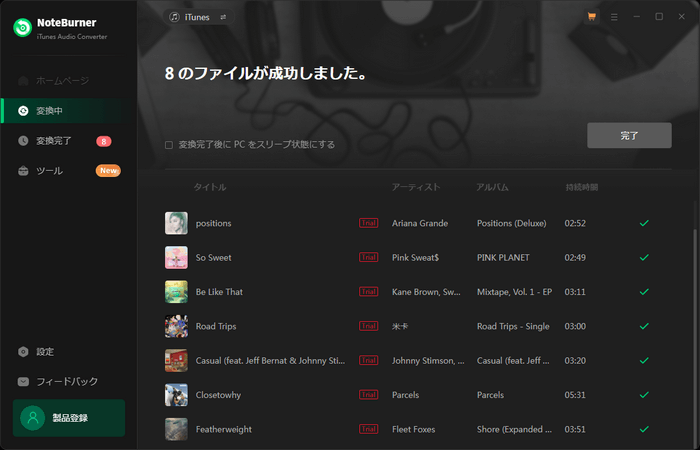Select the Closetowhy track title
The image size is (700, 450).
(218, 395)
